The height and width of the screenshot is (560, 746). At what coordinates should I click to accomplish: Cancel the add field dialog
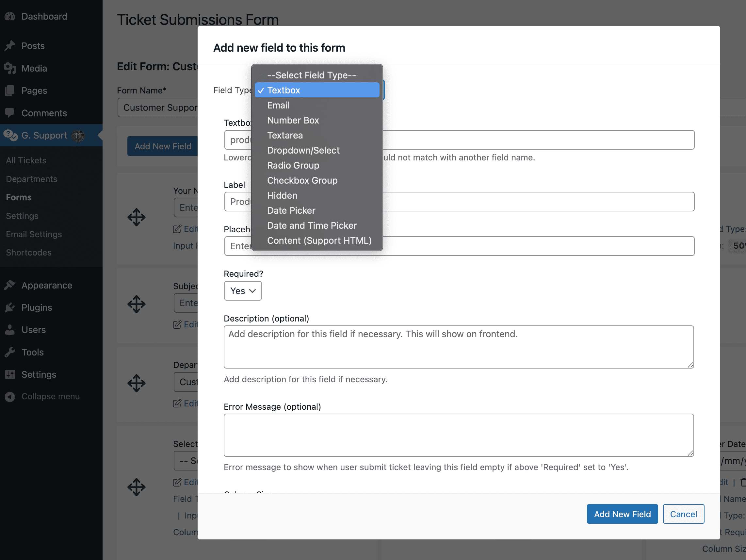683,514
